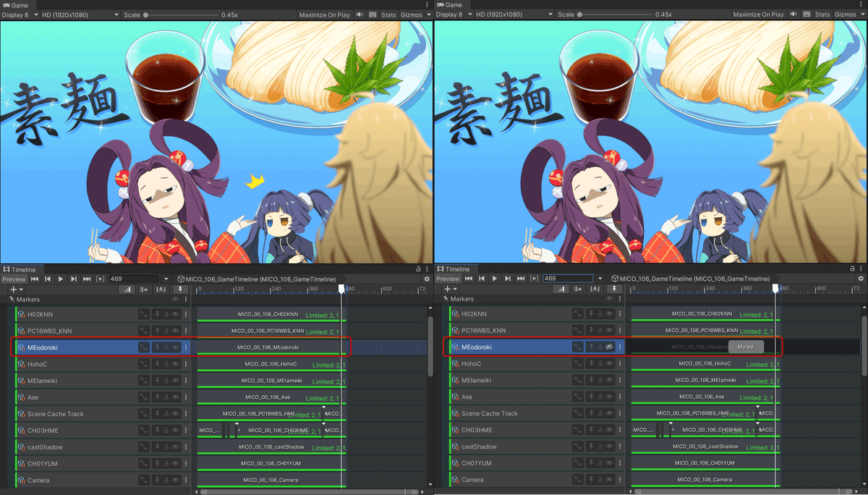Viewport: 868px width, 495px height.
Task: Open right Timeline settings gear
Action: 861,279
